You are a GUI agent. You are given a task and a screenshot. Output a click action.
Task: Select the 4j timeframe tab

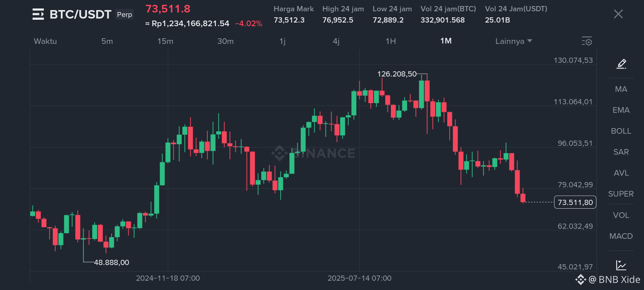(x=336, y=41)
